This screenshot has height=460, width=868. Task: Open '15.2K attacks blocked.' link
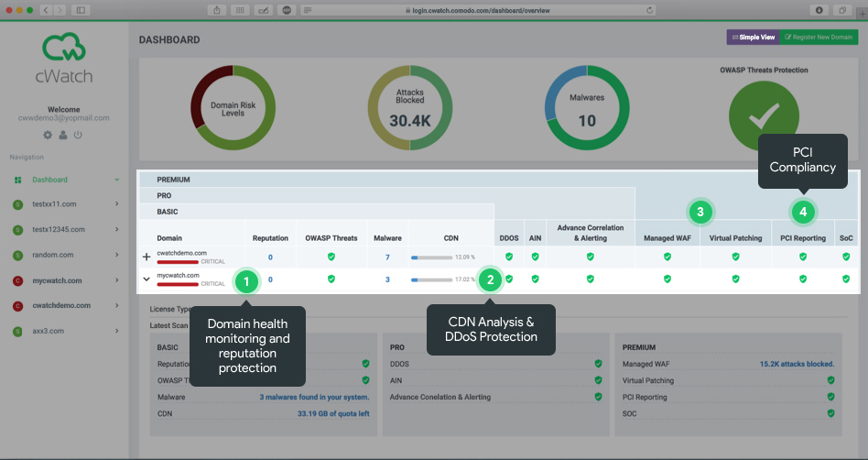(x=797, y=364)
